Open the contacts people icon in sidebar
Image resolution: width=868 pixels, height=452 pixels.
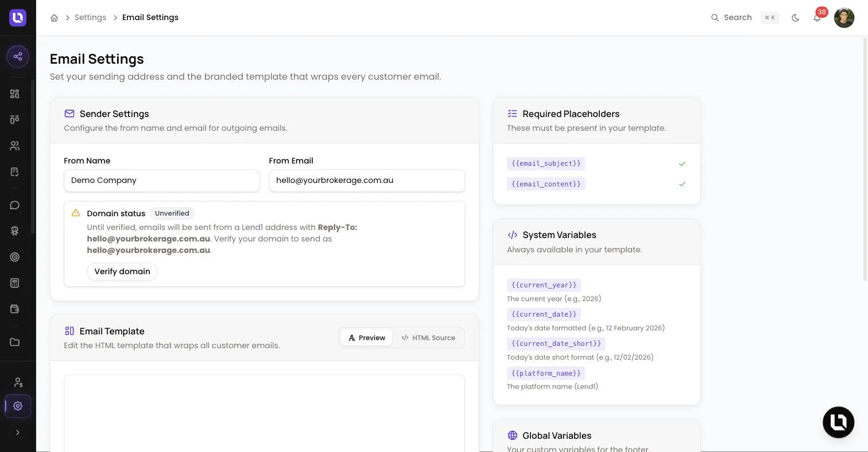click(15, 146)
